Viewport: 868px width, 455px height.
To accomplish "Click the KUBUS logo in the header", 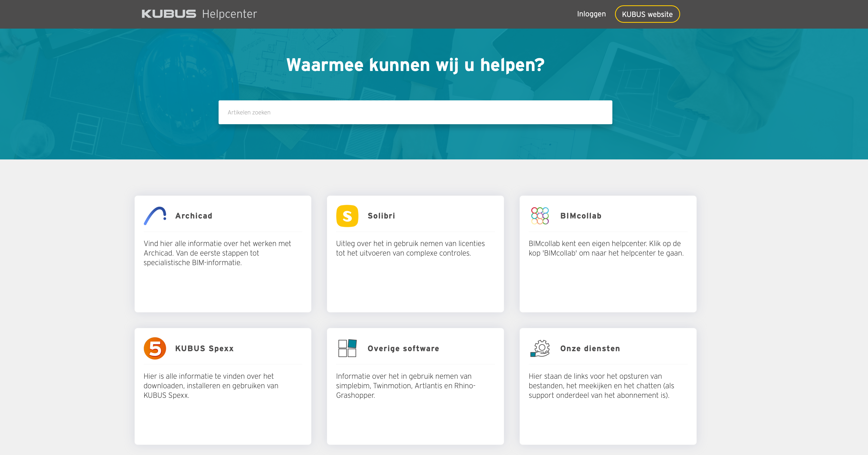I will point(169,14).
